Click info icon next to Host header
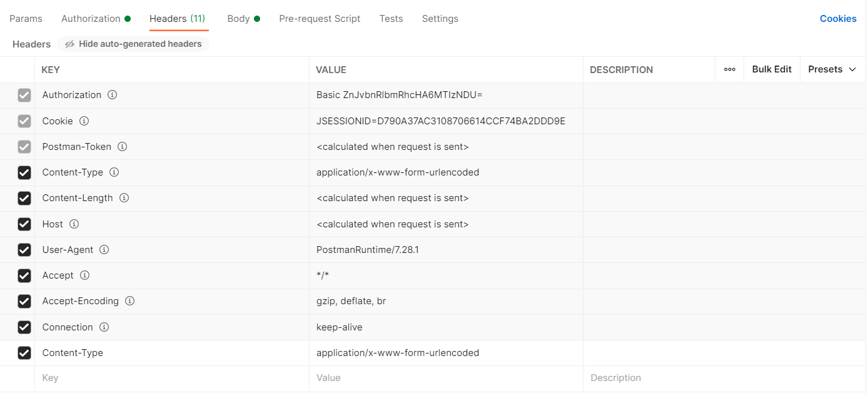The width and height of the screenshot is (868, 396). [74, 224]
